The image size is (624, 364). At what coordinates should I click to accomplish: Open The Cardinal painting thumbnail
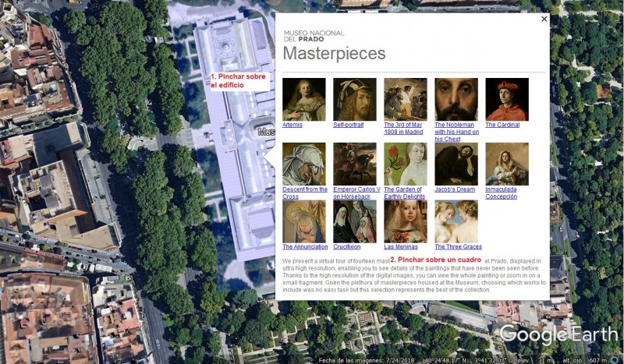click(507, 100)
